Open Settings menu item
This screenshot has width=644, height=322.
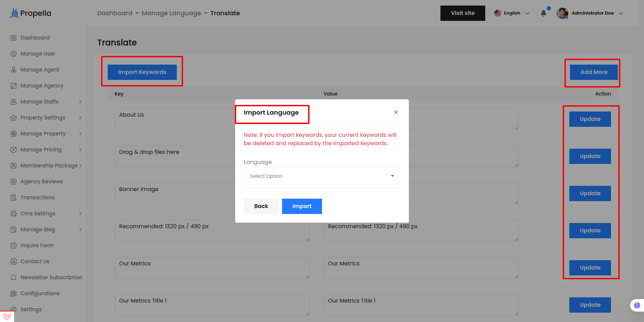31,309
